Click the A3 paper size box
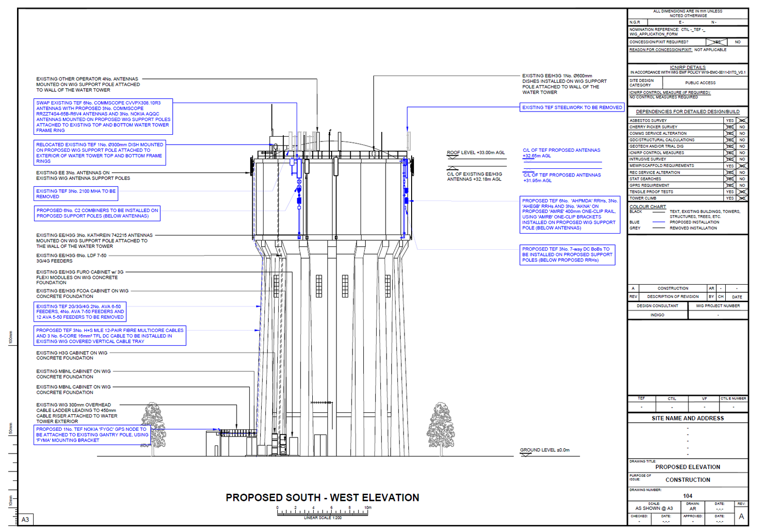 (25, 519)
